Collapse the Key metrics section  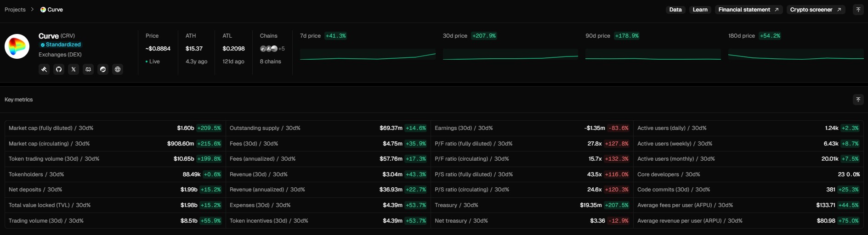tap(858, 100)
